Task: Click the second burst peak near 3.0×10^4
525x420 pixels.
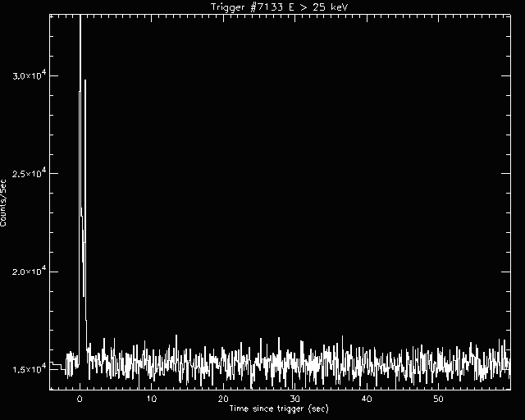Action: pyautogui.click(x=85, y=82)
